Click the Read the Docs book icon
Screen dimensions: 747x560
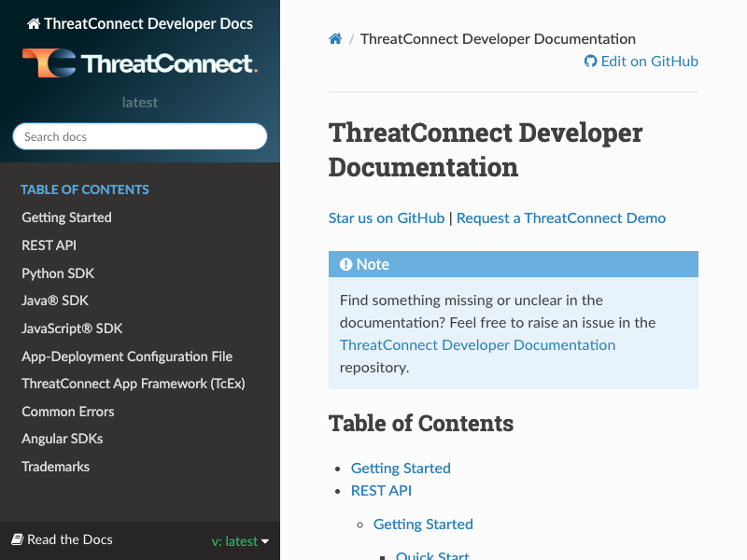[x=17, y=539]
